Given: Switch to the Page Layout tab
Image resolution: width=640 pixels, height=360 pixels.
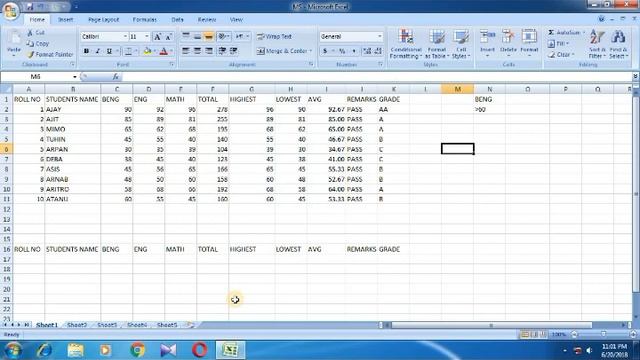Looking at the screenshot, I should point(104,20).
